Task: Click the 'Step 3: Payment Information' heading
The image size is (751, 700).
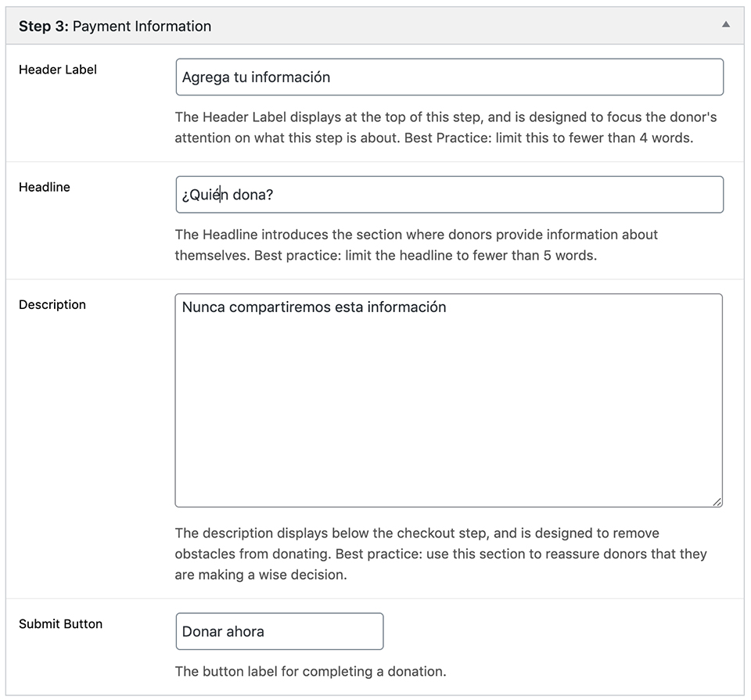Action: [115, 27]
